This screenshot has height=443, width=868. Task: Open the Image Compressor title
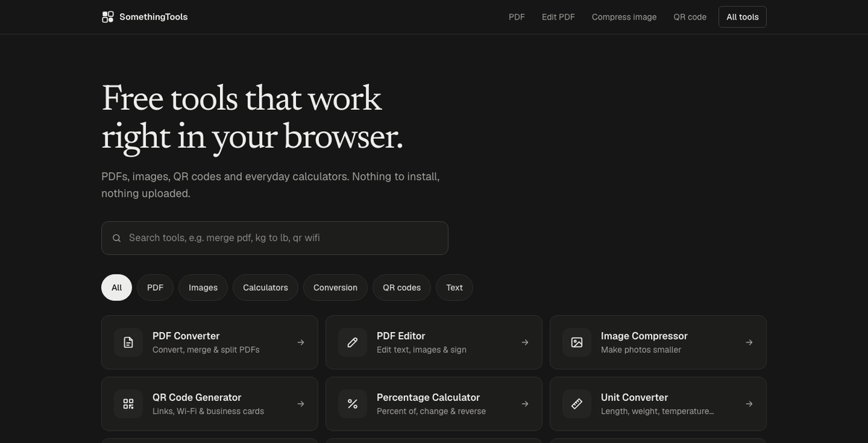[x=644, y=336]
